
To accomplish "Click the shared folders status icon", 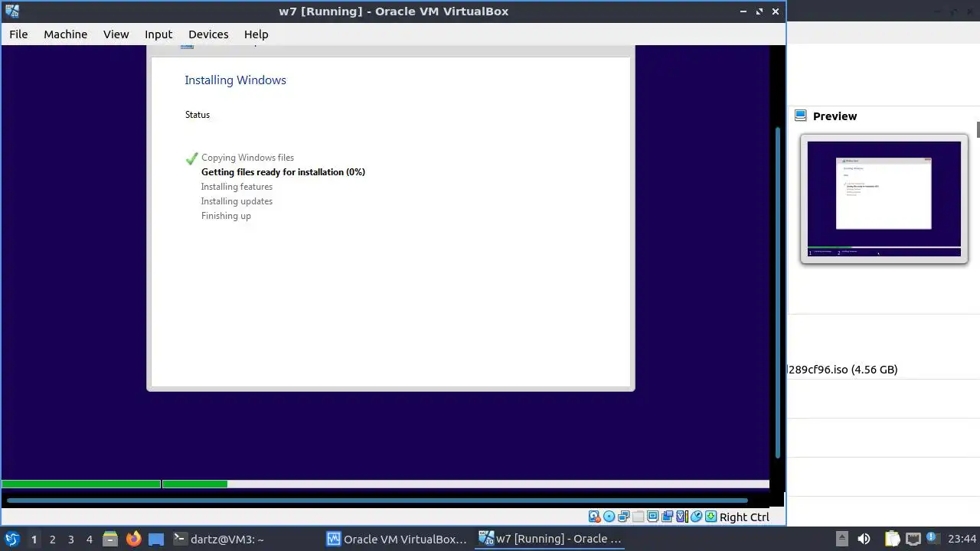I will (x=638, y=517).
